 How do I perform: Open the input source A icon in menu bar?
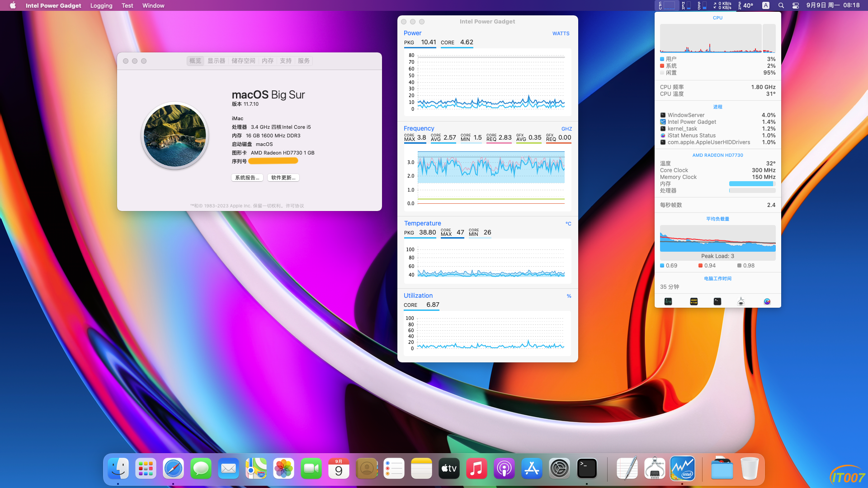pyautogui.click(x=766, y=5)
